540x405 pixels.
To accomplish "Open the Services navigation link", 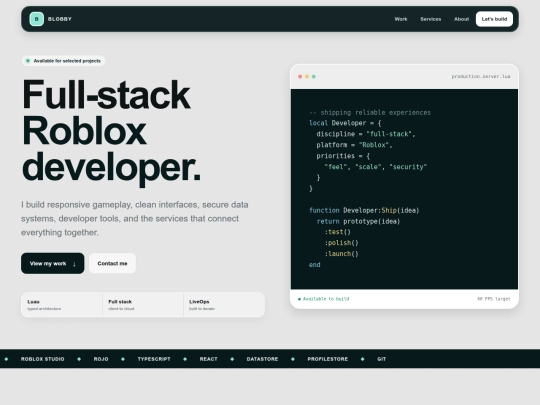I will pyautogui.click(x=430, y=19).
